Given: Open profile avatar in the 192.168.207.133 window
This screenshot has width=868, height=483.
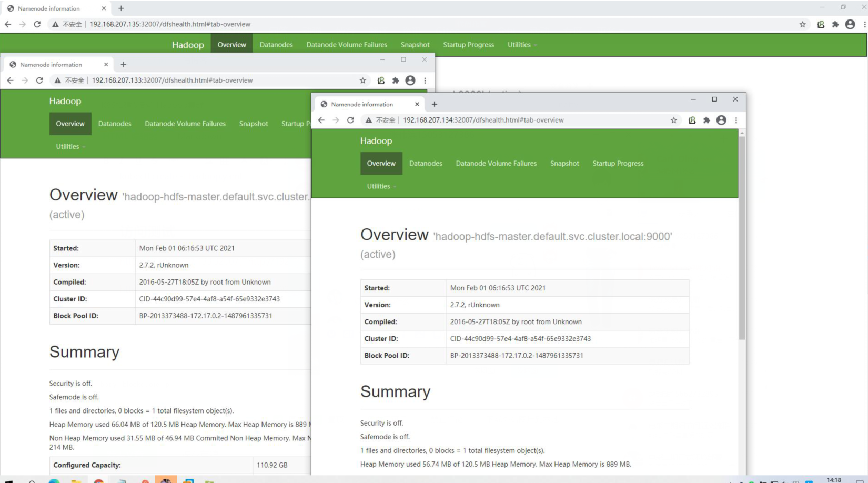Looking at the screenshot, I should click(x=410, y=80).
